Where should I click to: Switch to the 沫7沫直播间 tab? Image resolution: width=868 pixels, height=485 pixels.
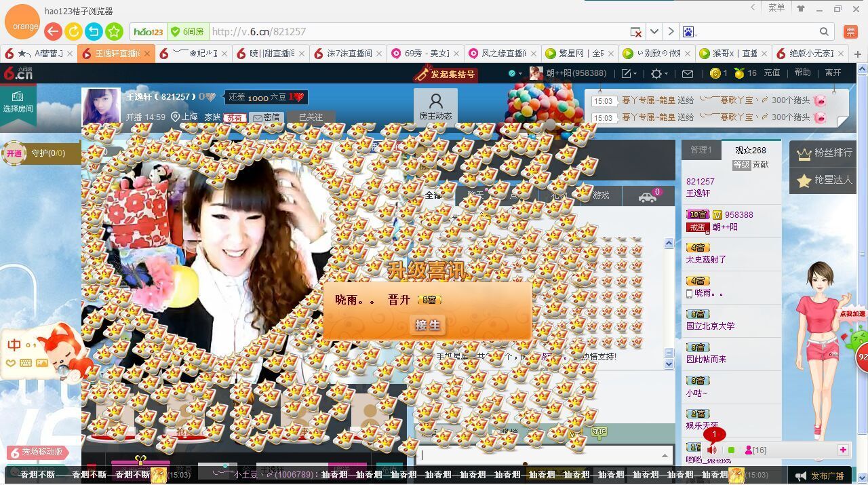click(x=349, y=54)
